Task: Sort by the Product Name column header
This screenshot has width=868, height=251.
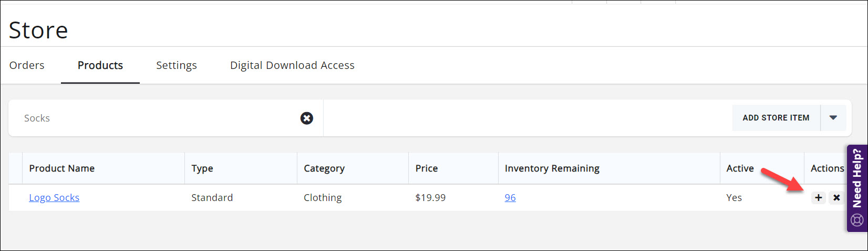Action: tap(62, 168)
